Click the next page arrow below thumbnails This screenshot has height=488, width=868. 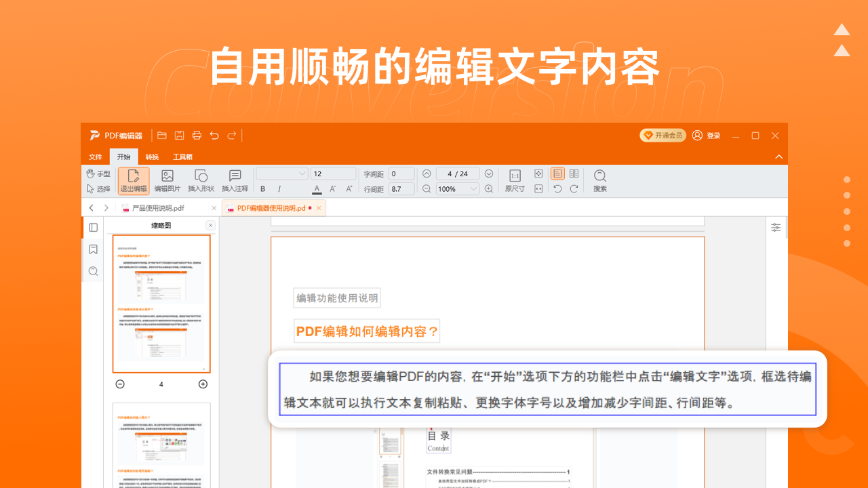[202, 384]
